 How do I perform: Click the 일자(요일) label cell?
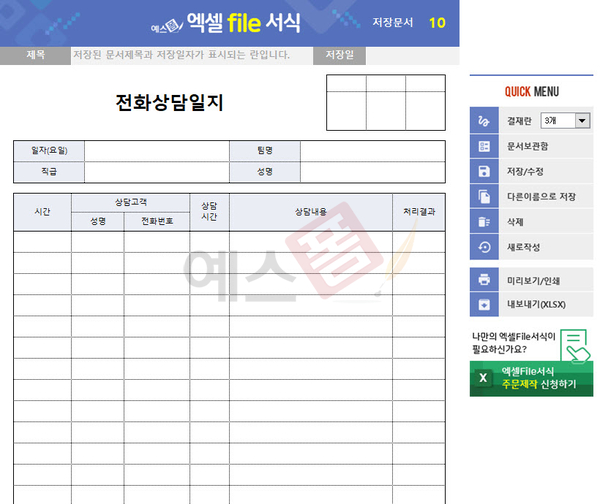tap(49, 151)
